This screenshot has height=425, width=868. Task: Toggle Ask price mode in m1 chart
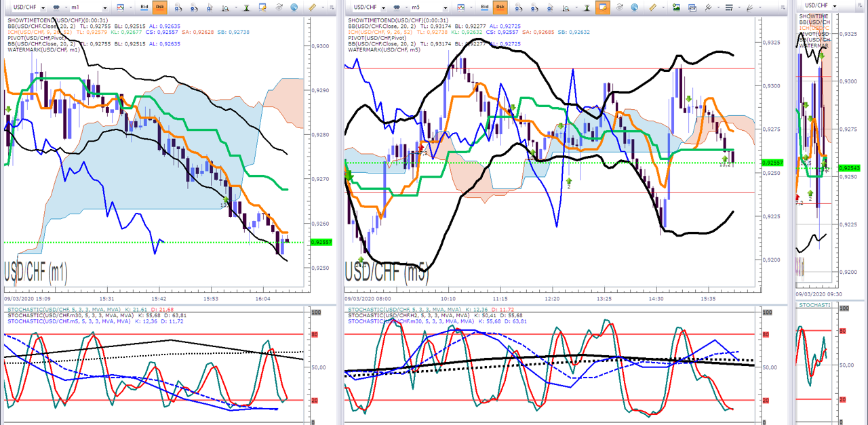[160, 7]
